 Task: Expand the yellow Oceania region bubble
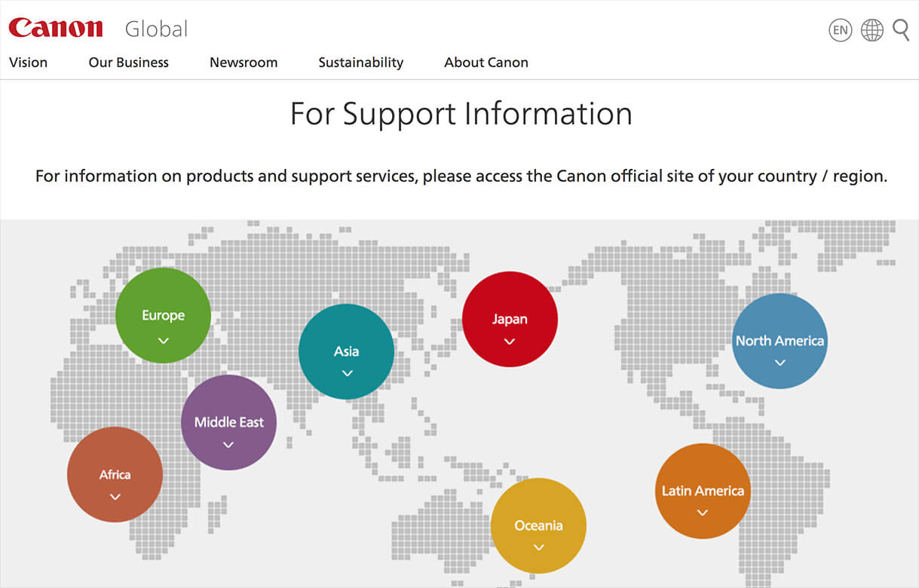coord(538,525)
